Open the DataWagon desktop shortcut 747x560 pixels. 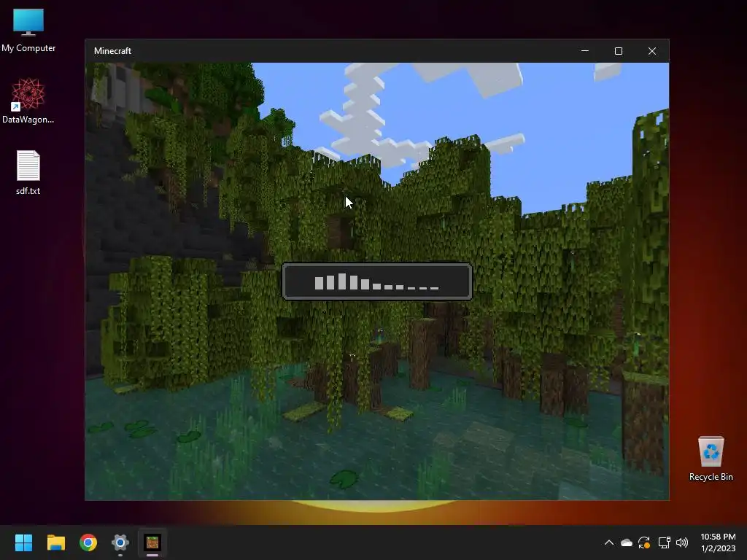pos(28,101)
